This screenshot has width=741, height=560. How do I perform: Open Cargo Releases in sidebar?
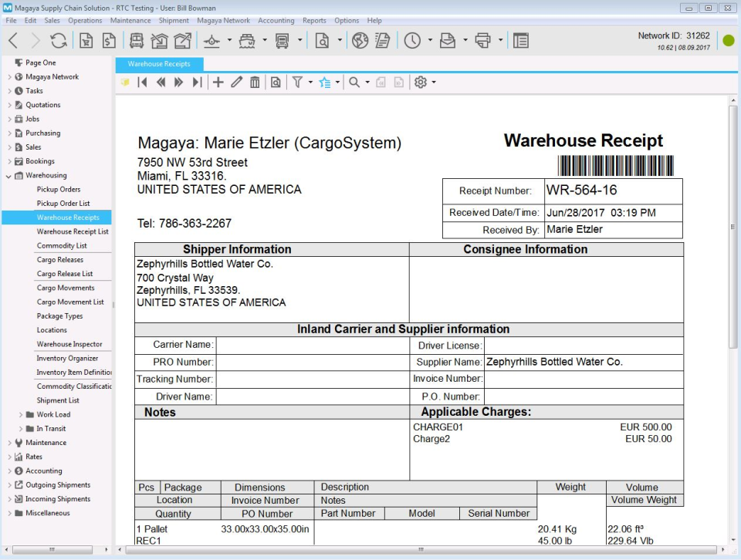60,260
